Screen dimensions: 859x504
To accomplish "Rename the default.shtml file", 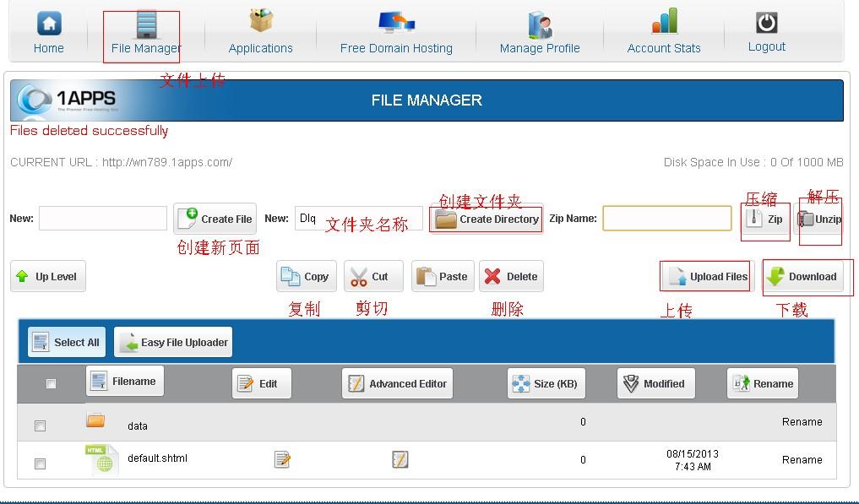I will click(x=802, y=459).
